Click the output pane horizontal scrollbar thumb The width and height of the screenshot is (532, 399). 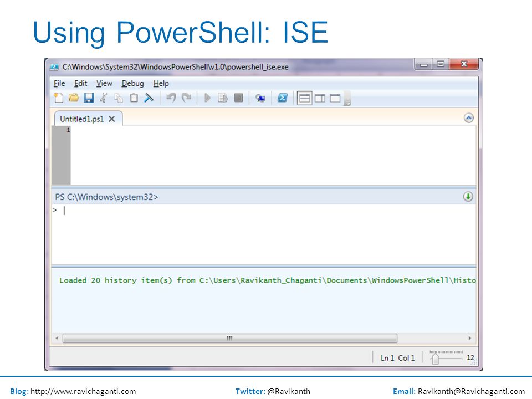(x=229, y=338)
